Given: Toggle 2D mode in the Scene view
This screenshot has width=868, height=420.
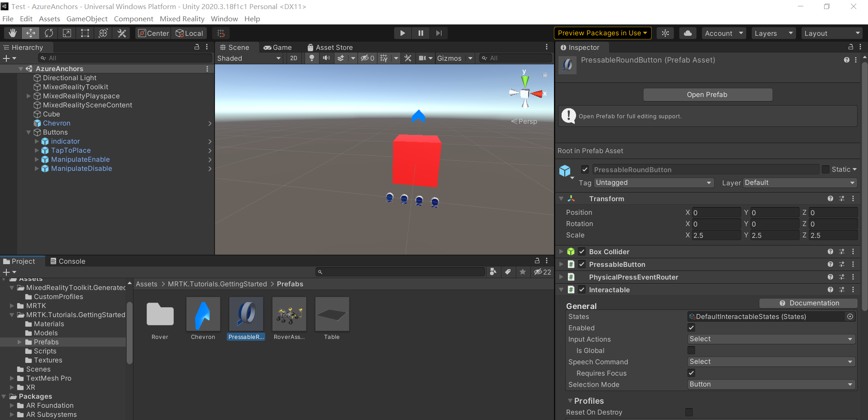Looking at the screenshot, I should coord(294,58).
